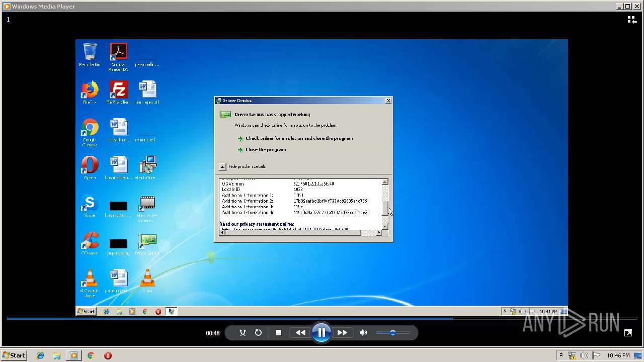The height and width of the screenshot is (362, 644).
Task: Click the fast forward/next button
Action: [342, 332]
